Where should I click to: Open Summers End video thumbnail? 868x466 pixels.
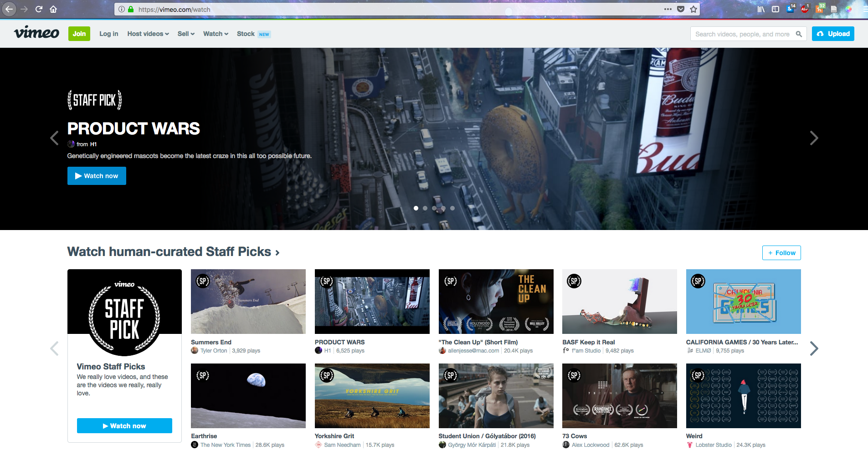click(248, 302)
